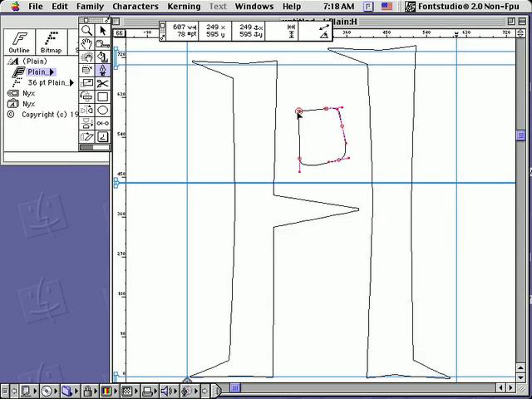Click the Copyright info entry
The width and height of the screenshot is (532, 399).
(x=42, y=114)
